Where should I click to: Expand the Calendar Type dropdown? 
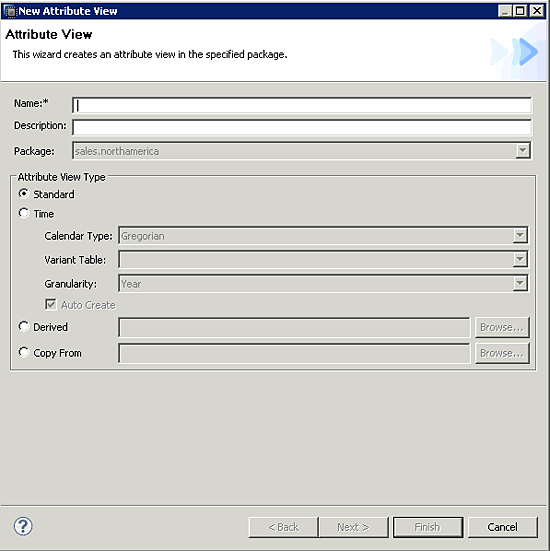(520, 235)
